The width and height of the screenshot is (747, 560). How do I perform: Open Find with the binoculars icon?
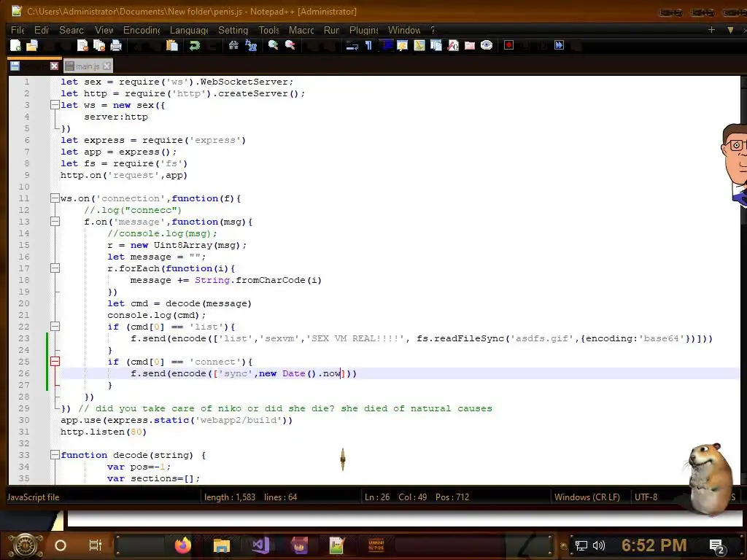coord(233,45)
